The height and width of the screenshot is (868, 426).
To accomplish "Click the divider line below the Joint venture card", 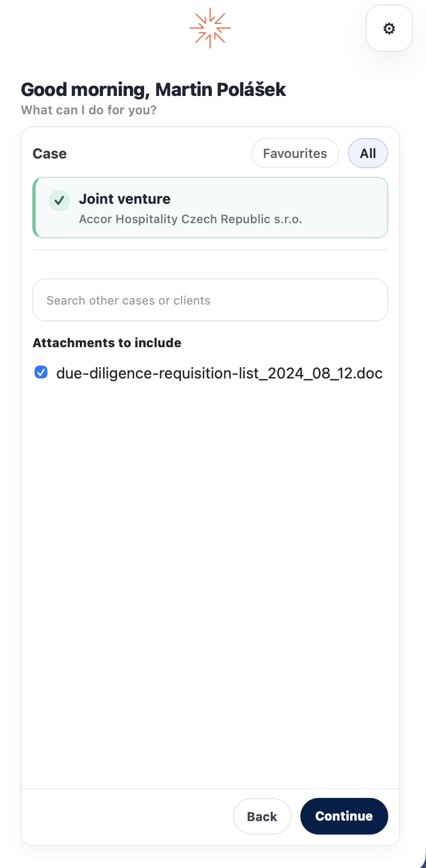I will point(210,250).
